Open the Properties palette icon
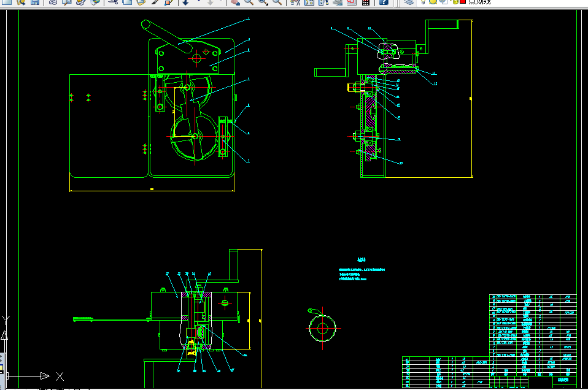This screenshot has height=390, width=588. [295, 2]
